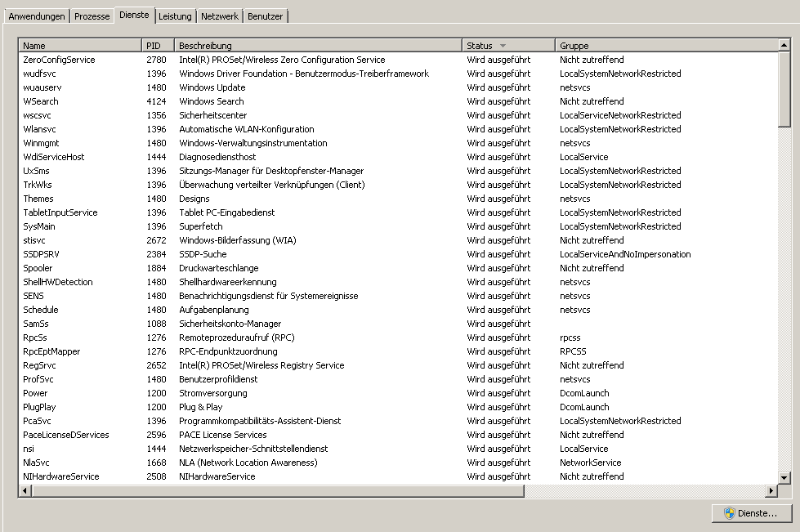Sort by the Beschreibung column header

(x=319, y=46)
